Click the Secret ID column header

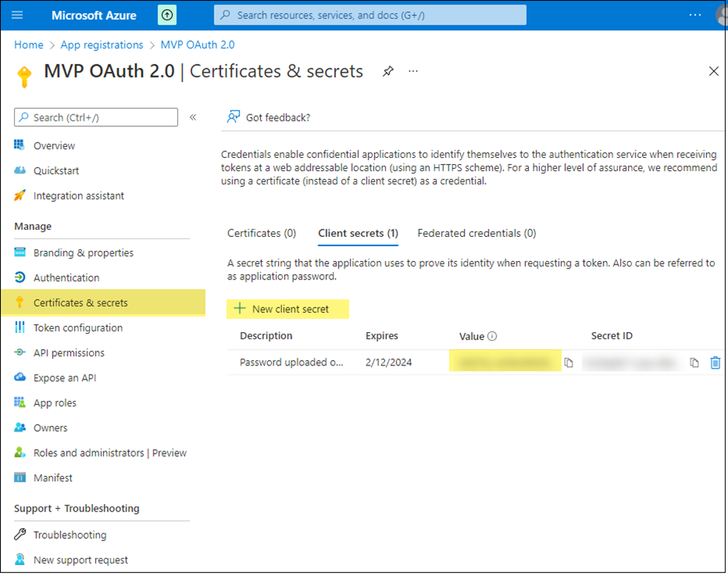pyautogui.click(x=612, y=336)
